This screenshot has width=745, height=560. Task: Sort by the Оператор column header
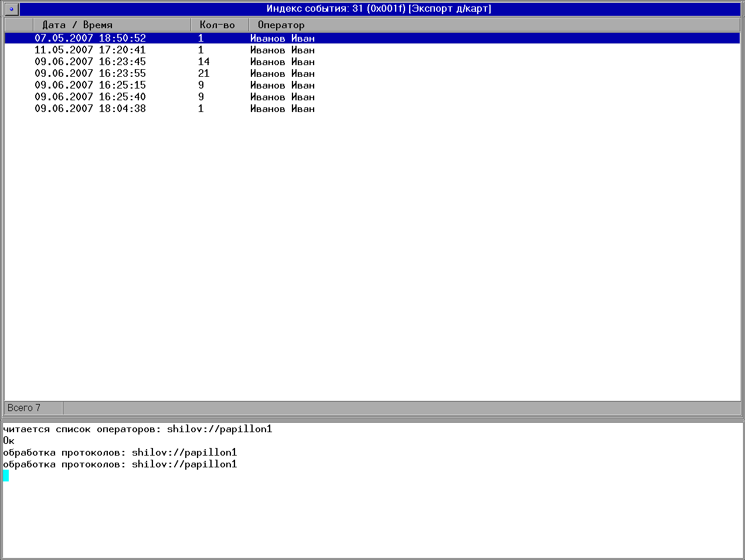pyautogui.click(x=494, y=25)
